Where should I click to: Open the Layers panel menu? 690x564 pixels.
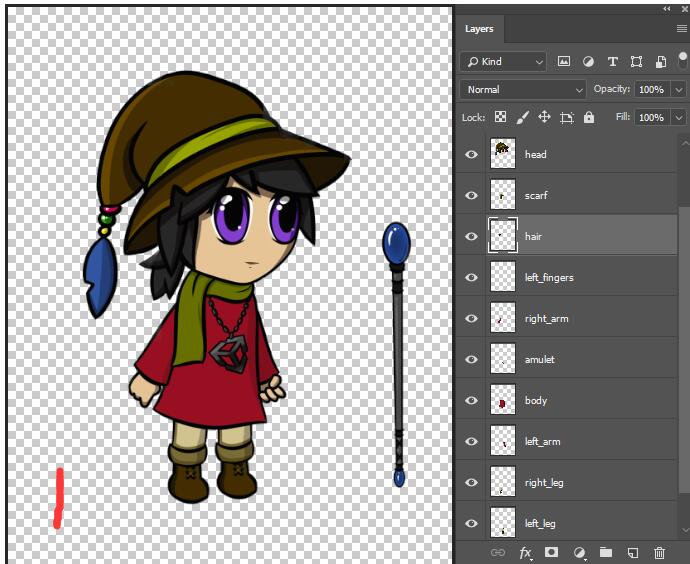(682, 29)
